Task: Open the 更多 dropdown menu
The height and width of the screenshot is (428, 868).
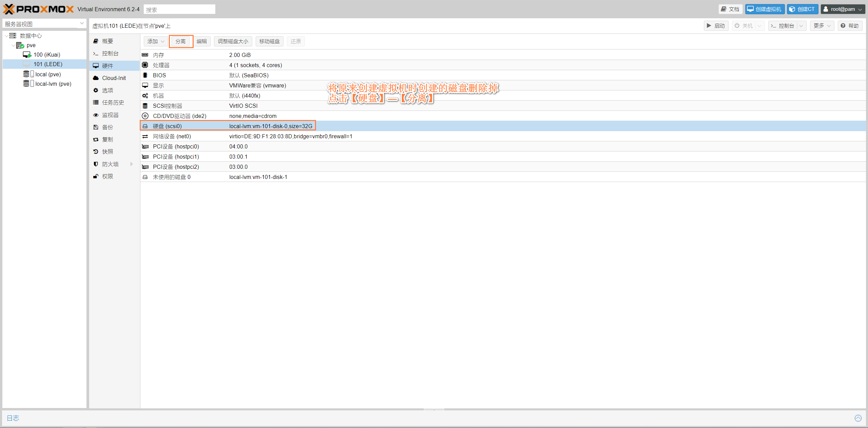Action: click(x=822, y=26)
